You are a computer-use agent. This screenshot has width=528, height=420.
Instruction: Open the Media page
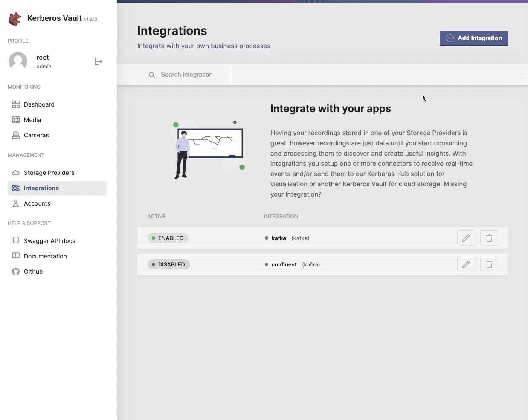(x=32, y=120)
